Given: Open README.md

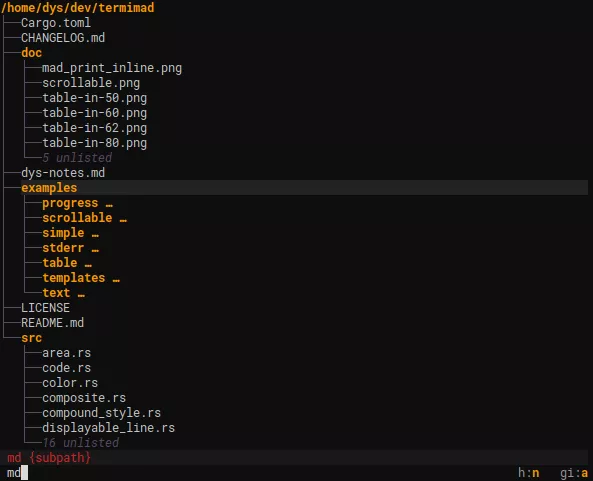Looking at the screenshot, I should tap(53, 323).
